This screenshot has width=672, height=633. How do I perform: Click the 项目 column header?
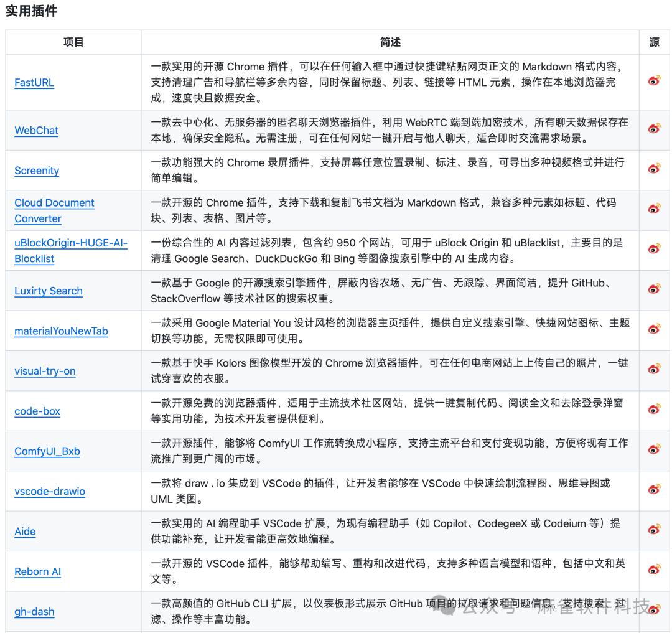point(73,42)
